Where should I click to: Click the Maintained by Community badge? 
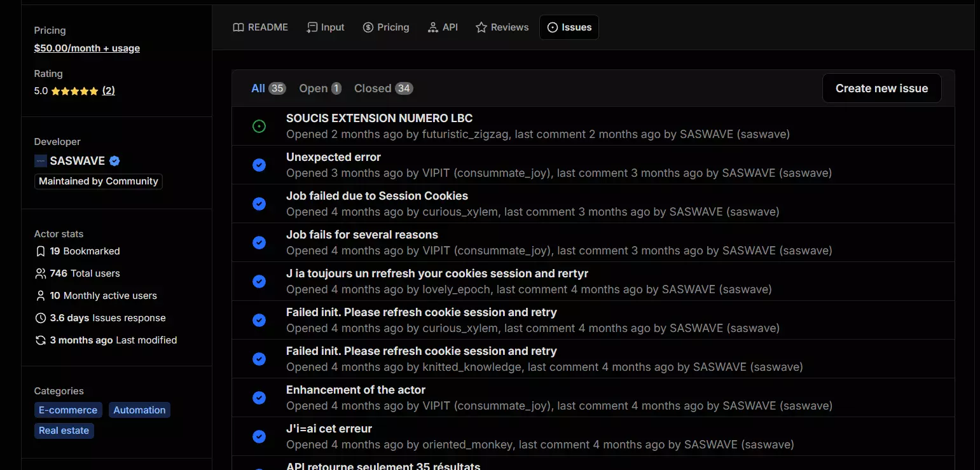pyautogui.click(x=99, y=181)
